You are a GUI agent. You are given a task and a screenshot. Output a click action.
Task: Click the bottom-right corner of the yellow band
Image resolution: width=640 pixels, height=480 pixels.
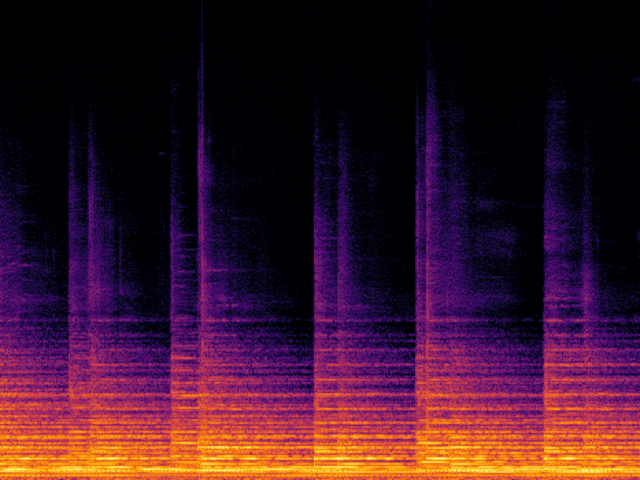[634, 470]
